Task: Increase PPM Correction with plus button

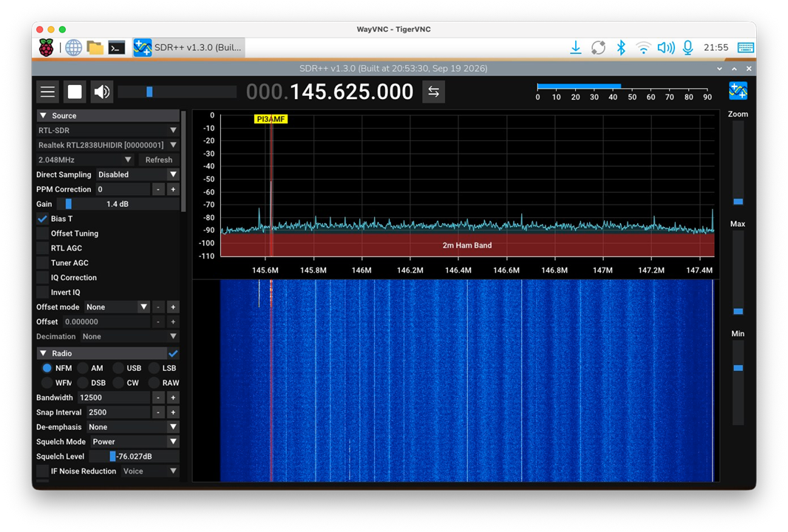Action: (173, 189)
